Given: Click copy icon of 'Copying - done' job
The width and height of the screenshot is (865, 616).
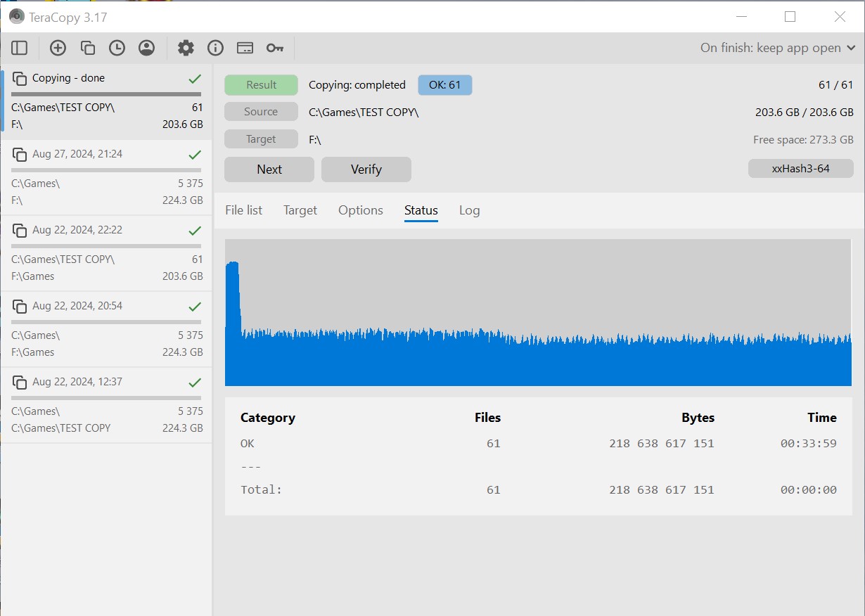Looking at the screenshot, I should click(20, 79).
